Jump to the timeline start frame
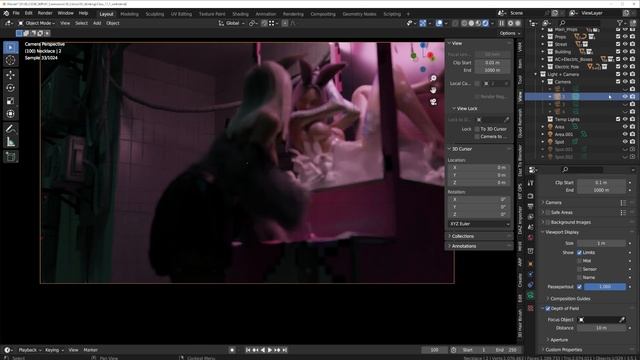This screenshot has height=360, width=640. coord(248,350)
